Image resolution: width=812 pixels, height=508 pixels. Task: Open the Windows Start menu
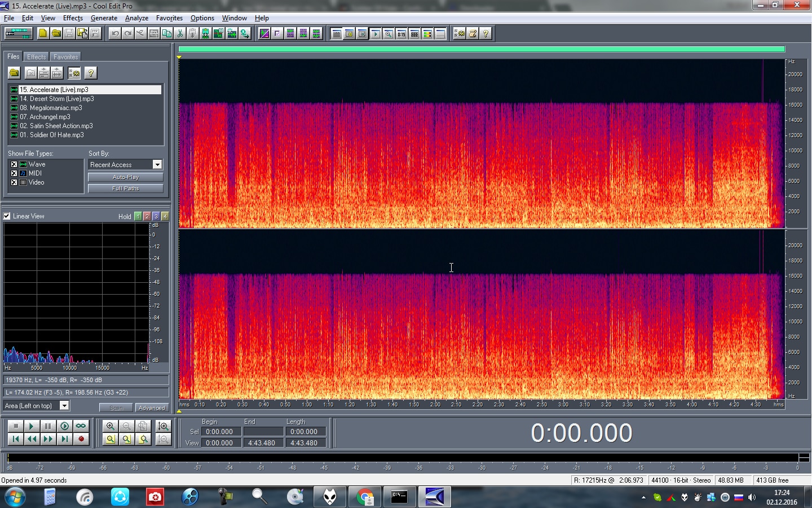coord(15,497)
